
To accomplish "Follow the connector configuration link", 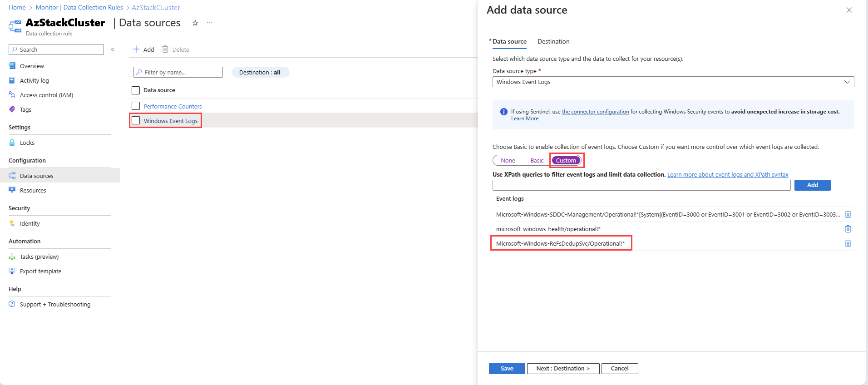I will coord(596,112).
